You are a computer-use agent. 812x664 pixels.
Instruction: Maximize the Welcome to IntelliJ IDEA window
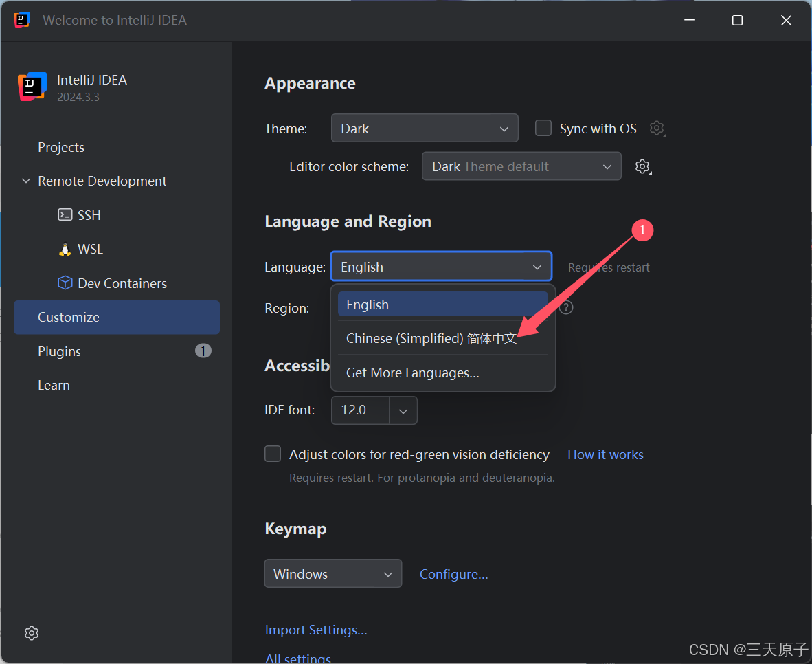[x=737, y=20]
